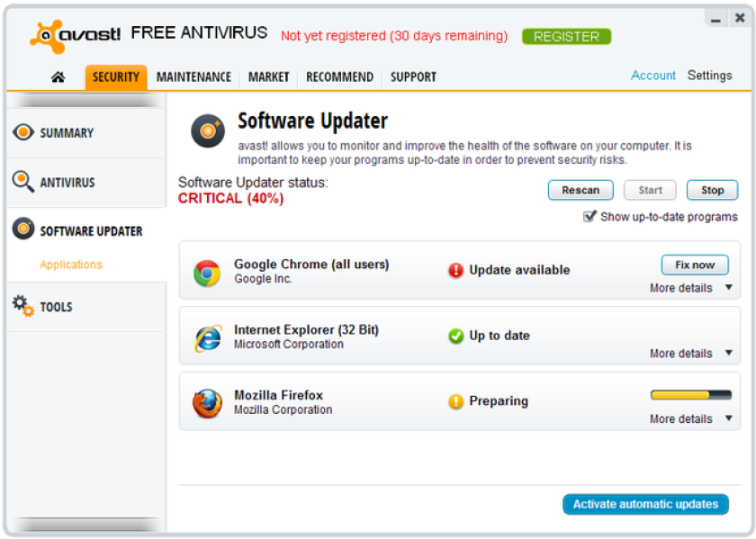This screenshot has width=756, height=539.
Task: Click the 'Microsoft Corporation' vendor text
Action: (289, 345)
